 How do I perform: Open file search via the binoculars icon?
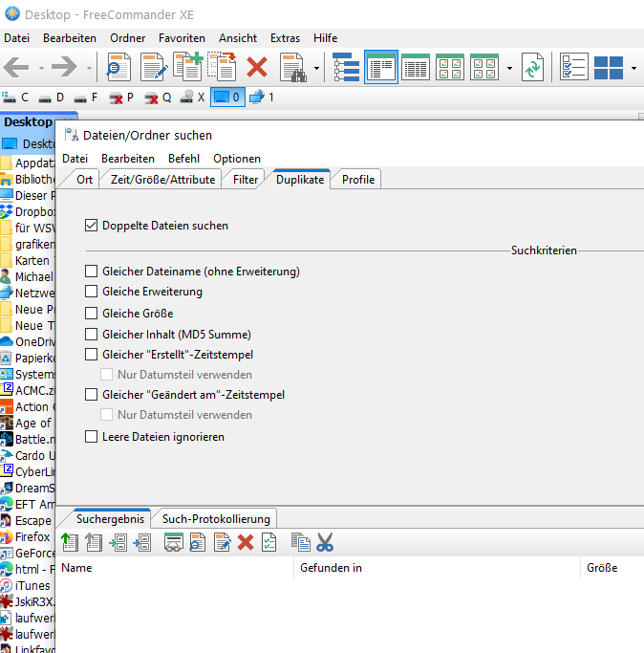coord(291,67)
